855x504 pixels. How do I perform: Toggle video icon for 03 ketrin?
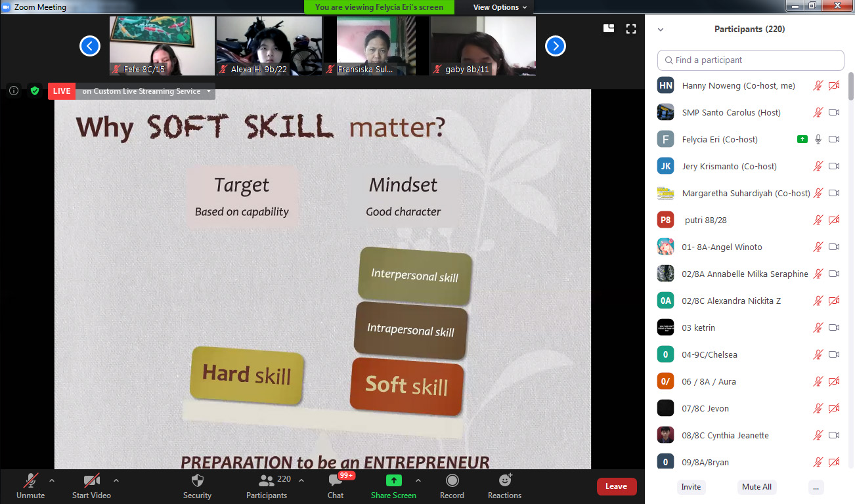(x=834, y=327)
